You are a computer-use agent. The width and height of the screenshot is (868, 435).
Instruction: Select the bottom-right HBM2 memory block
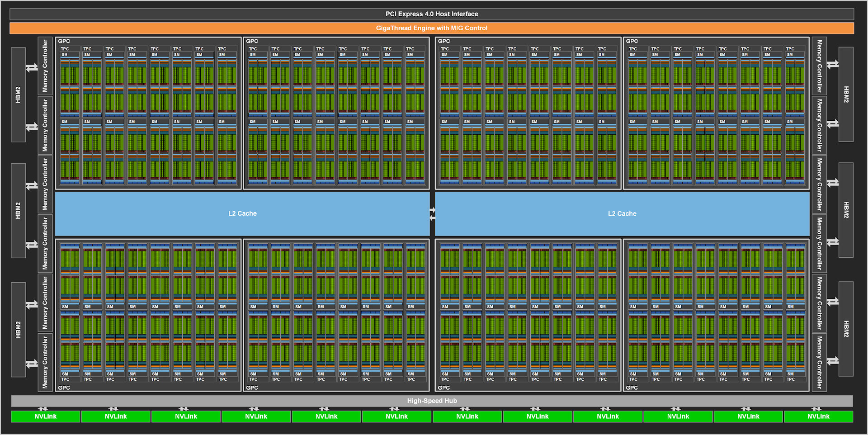846,329
